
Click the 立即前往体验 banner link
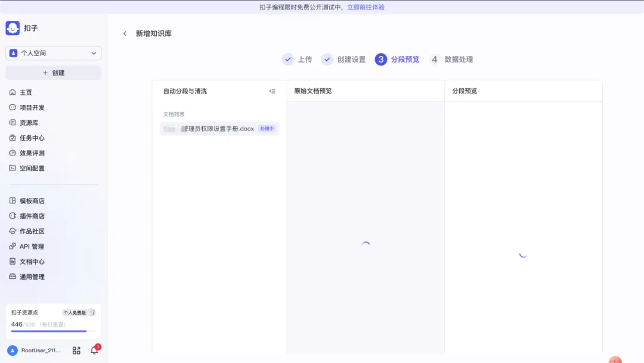pyautogui.click(x=366, y=7)
